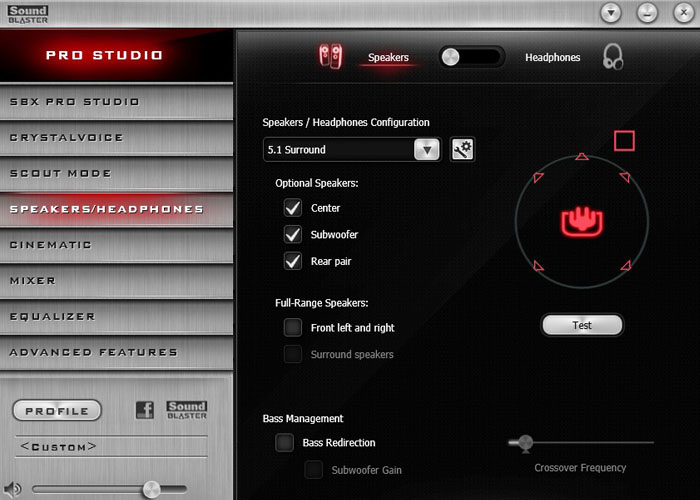This screenshot has width=700, height=500.
Task: Click the Custom profile name
Action: point(58,446)
